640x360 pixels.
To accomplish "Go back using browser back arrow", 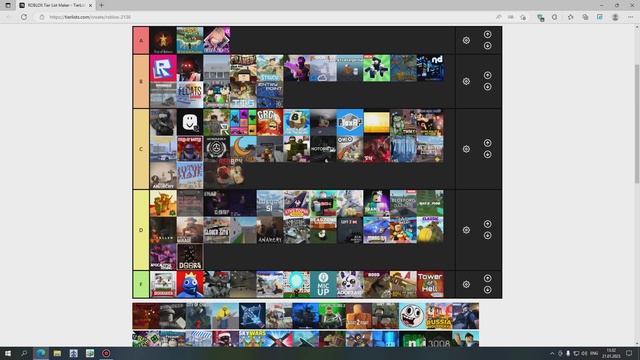I will pos(8,17).
